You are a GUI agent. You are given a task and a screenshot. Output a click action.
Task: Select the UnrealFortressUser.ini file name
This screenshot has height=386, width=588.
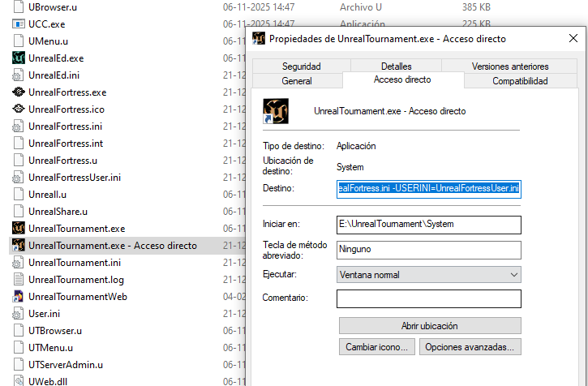pyautogui.click(x=75, y=178)
